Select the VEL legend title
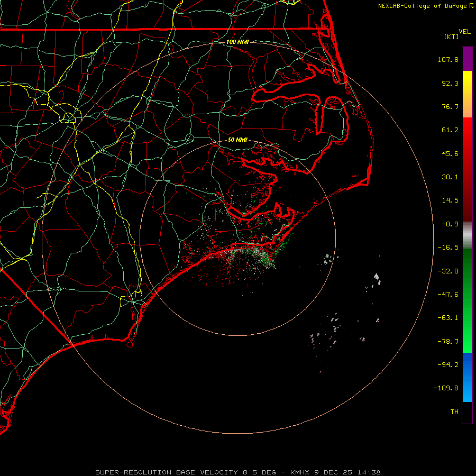This screenshot has width=476, height=476. pyautogui.click(x=464, y=32)
